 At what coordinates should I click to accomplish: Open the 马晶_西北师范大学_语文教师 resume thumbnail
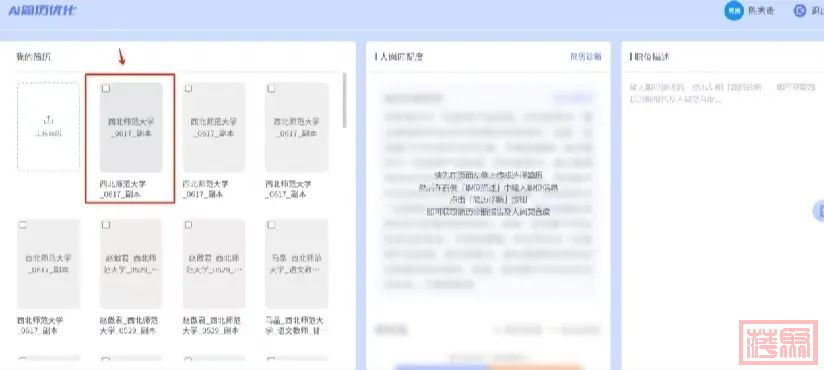[296, 263]
